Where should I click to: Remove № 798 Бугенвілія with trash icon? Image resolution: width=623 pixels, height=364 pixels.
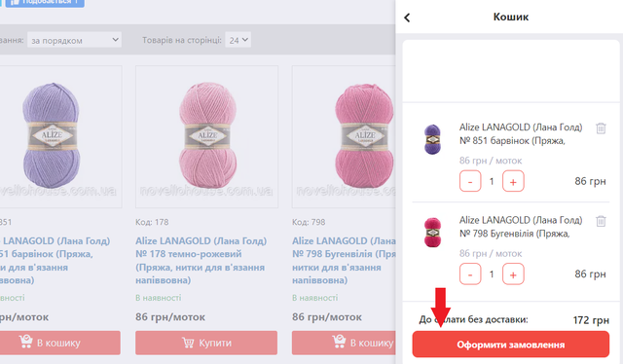(601, 221)
